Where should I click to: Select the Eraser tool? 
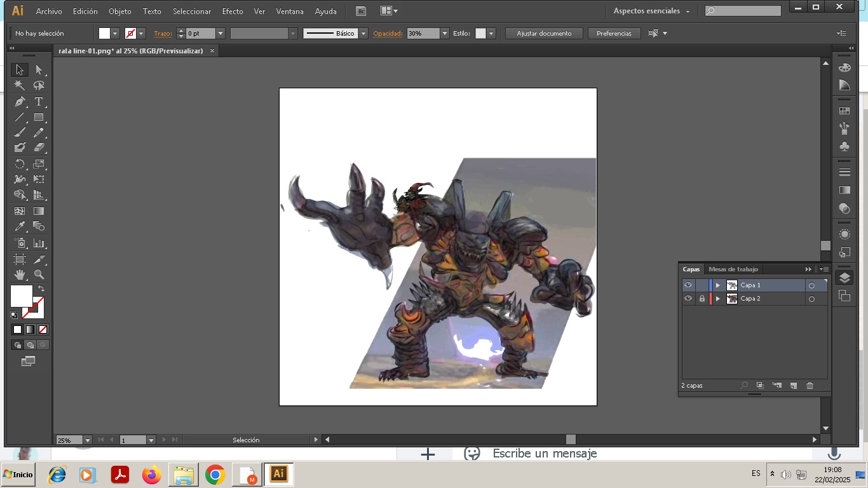click(x=39, y=148)
